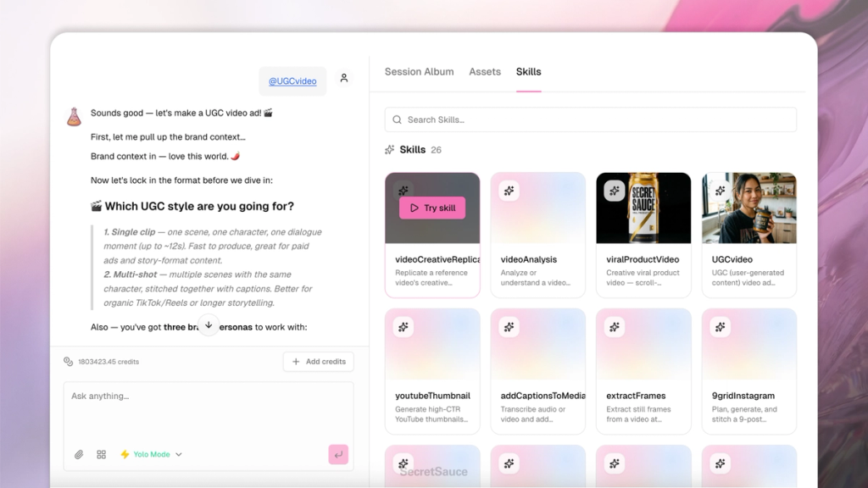Screen dimensions: 868x488
Task: Click the magnifier icon in Search Skills
Action: pyautogui.click(x=397, y=119)
